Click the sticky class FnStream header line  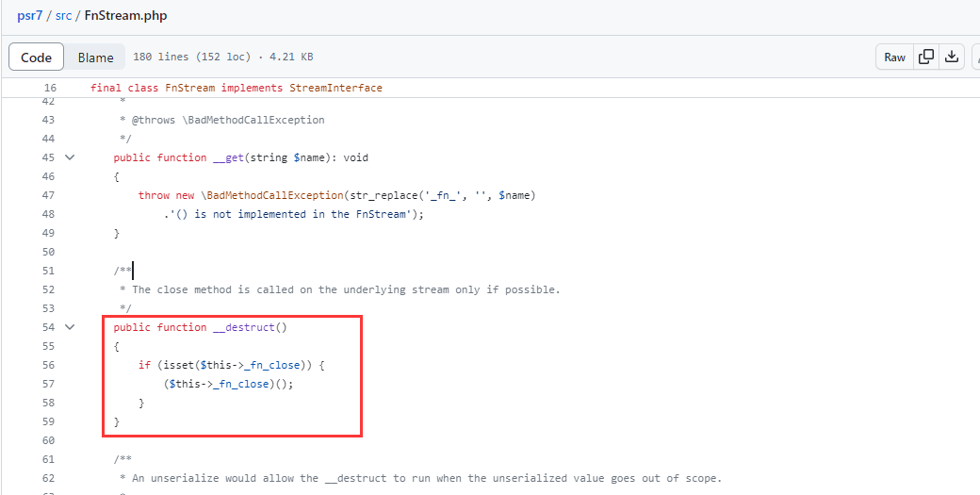pos(237,88)
